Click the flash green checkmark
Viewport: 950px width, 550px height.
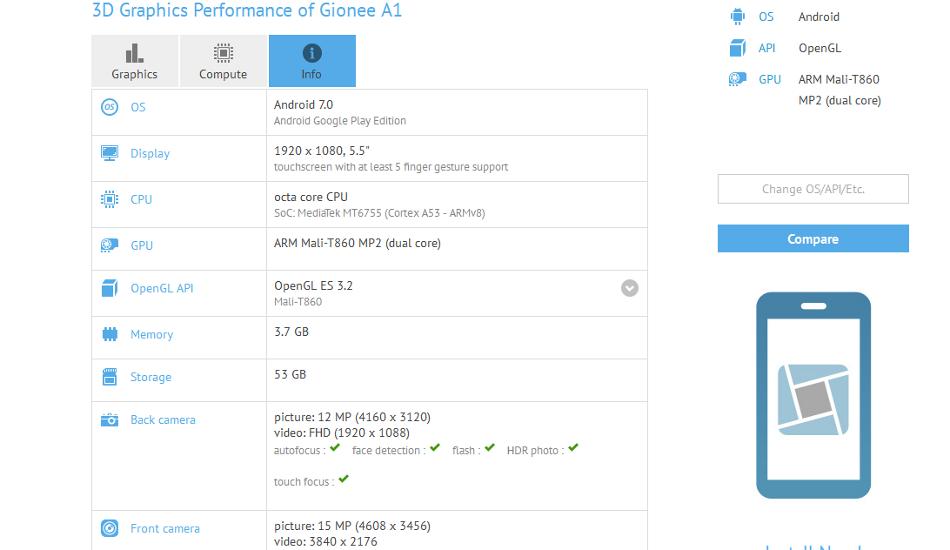[x=490, y=448]
